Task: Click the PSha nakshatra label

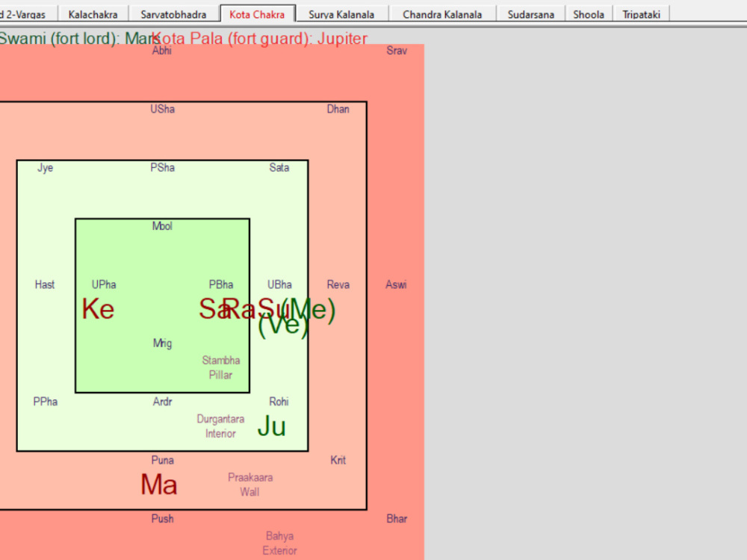Action: click(162, 167)
